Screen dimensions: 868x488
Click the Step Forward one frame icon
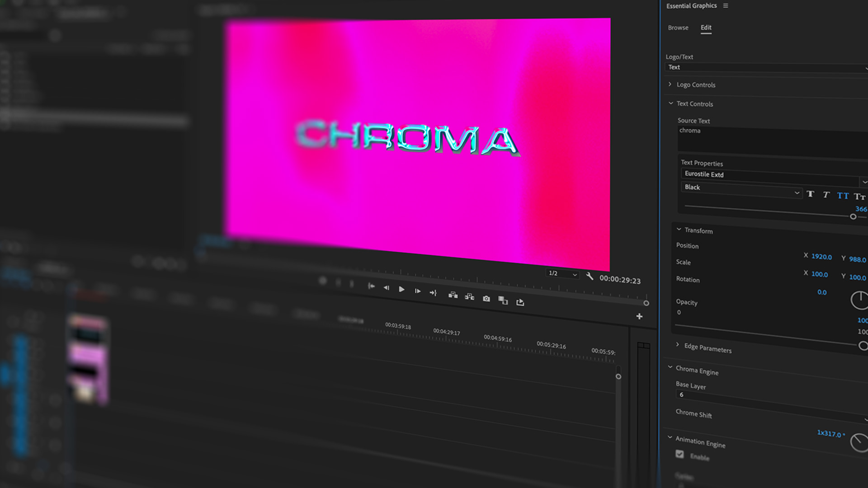tap(418, 291)
